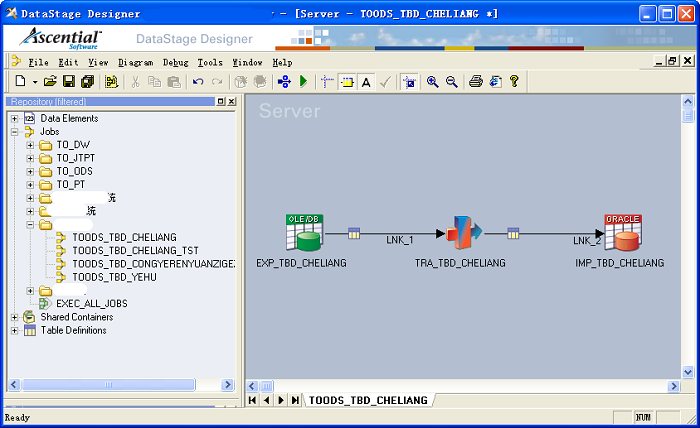The width and height of the screenshot is (700, 428).
Task: Collapse the Jobs tree node
Action: point(15,132)
